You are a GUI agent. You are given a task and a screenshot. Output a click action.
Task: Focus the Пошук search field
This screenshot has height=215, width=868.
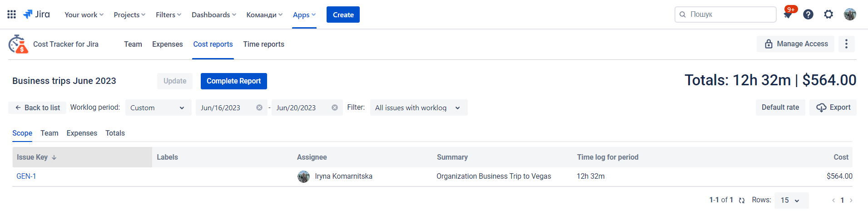pos(725,15)
